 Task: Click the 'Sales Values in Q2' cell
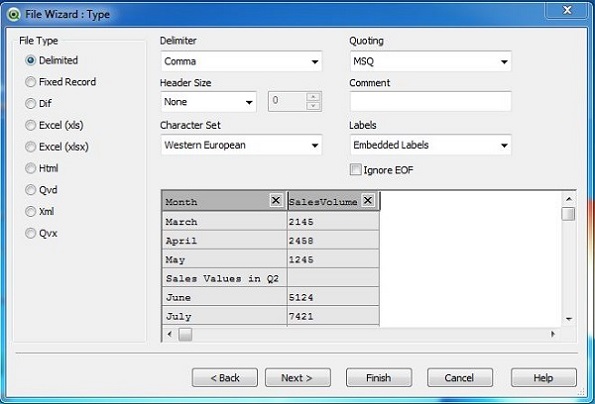pyautogui.click(x=224, y=278)
